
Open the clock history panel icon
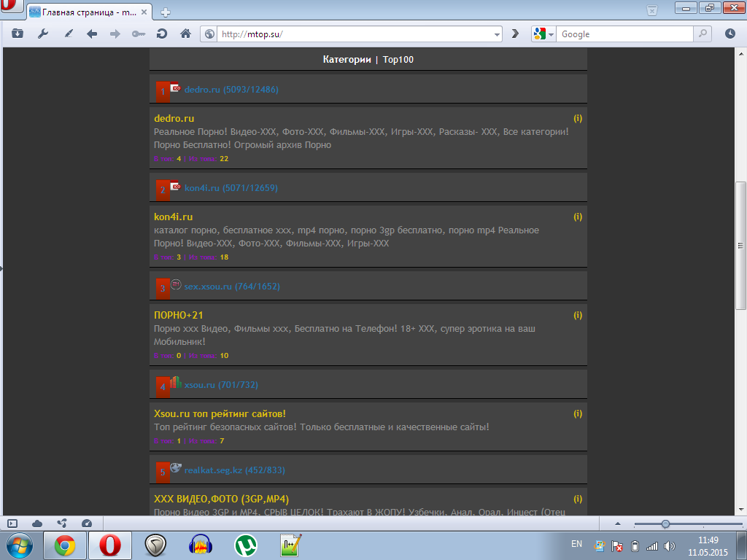(x=729, y=34)
